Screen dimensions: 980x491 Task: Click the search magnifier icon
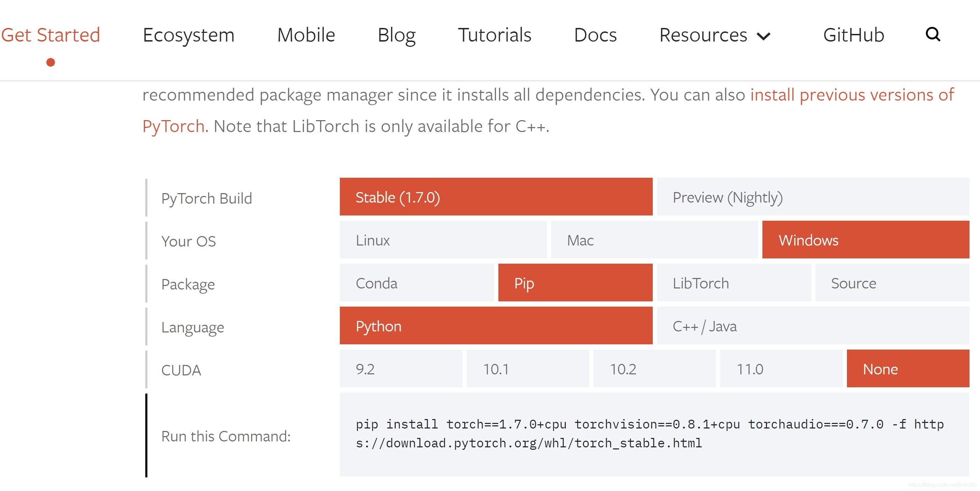click(933, 35)
